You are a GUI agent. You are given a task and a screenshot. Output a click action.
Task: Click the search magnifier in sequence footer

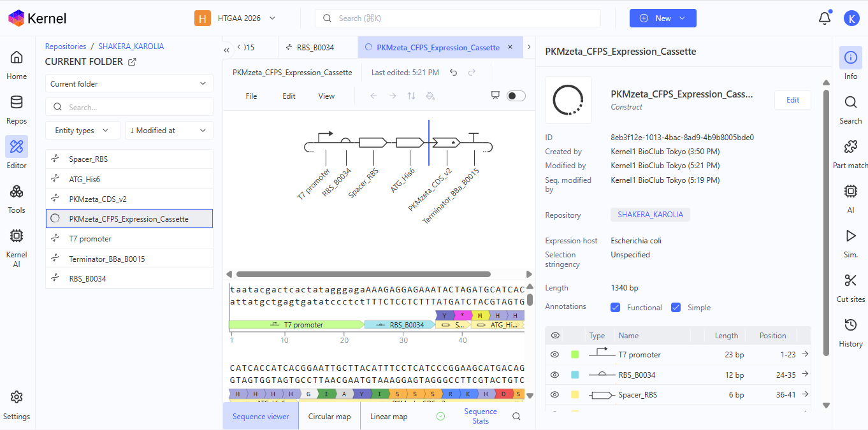[x=517, y=417]
